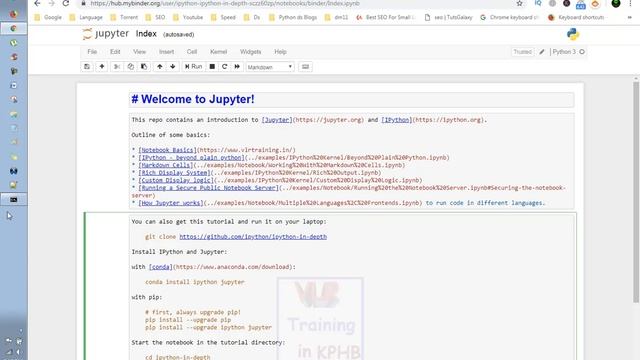Screen dimensions: 640x360
Task: Open Best SEO For Small bookmark
Action: point(386,18)
